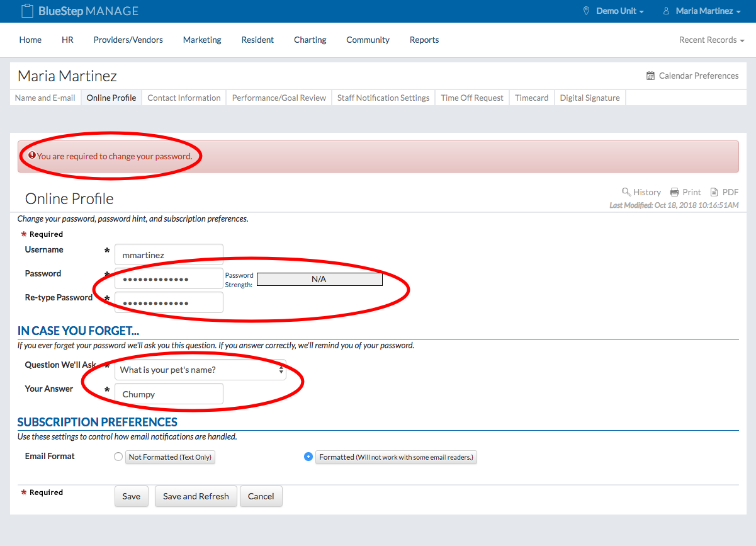The height and width of the screenshot is (546, 756).
Task: Open the Charting menu
Action: [310, 40]
